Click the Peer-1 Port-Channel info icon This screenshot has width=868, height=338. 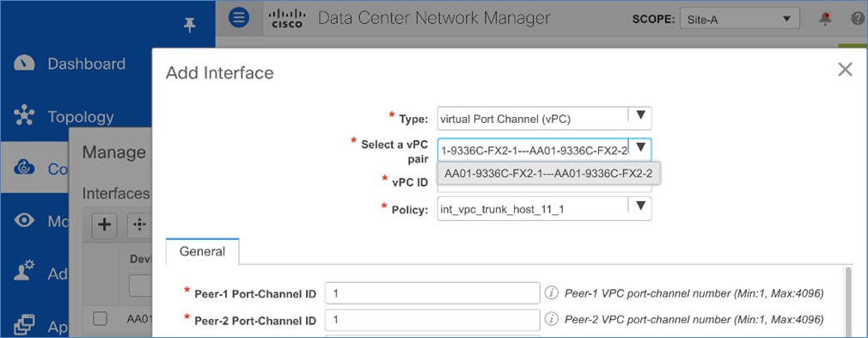pyautogui.click(x=551, y=293)
